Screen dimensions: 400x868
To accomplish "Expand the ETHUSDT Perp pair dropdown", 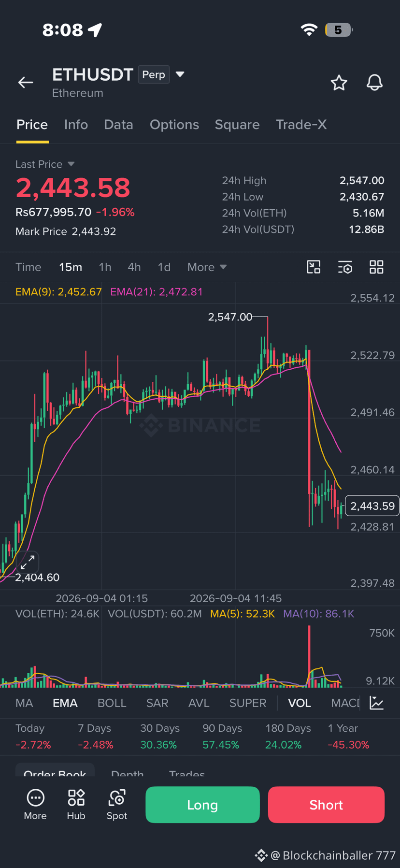I will pos(180,74).
